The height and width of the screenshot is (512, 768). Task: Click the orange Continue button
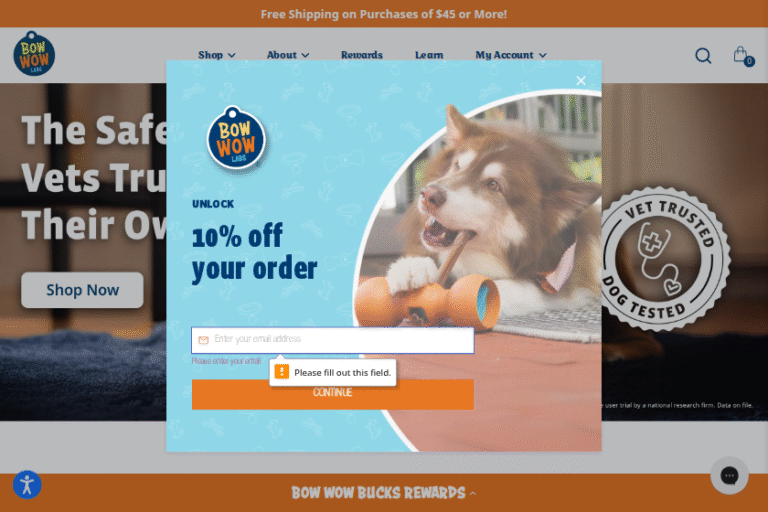(333, 394)
